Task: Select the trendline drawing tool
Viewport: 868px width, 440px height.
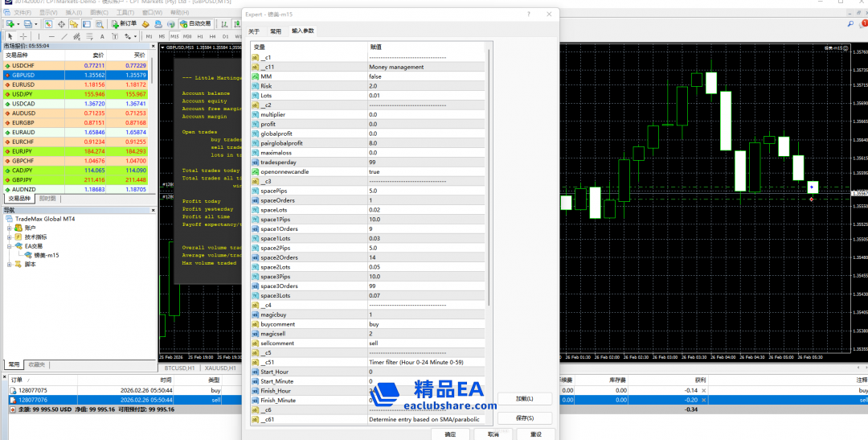Action: click(65, 36)
